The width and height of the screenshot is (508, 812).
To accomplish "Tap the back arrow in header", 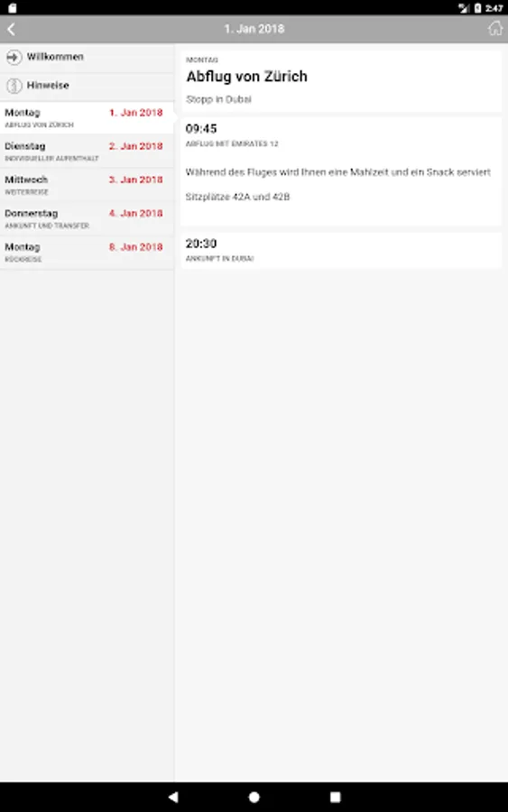I will pos(12,29).
